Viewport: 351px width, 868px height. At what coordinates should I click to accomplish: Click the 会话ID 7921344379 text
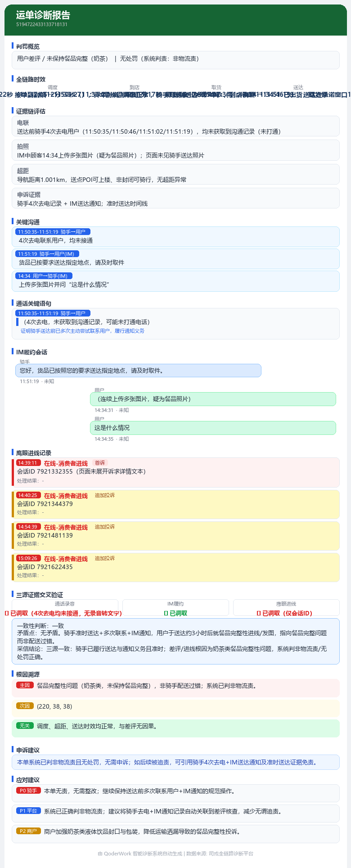(45, 504)
